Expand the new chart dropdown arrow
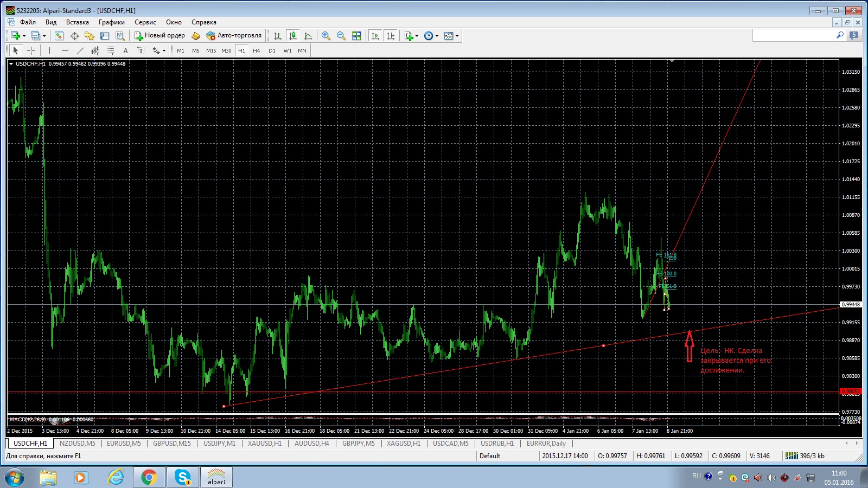Viewport: 868px width, 488px height. [x=24, y=36]
